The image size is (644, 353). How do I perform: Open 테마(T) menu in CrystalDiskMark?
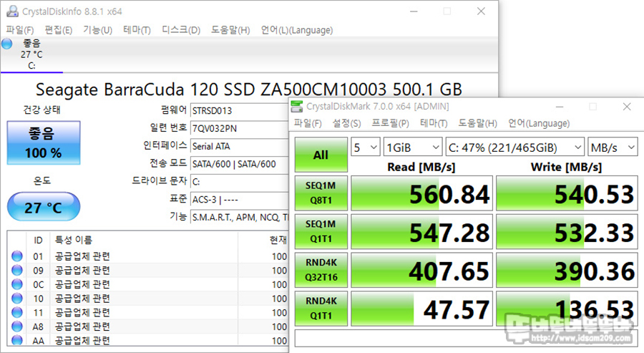coord(434,123)
